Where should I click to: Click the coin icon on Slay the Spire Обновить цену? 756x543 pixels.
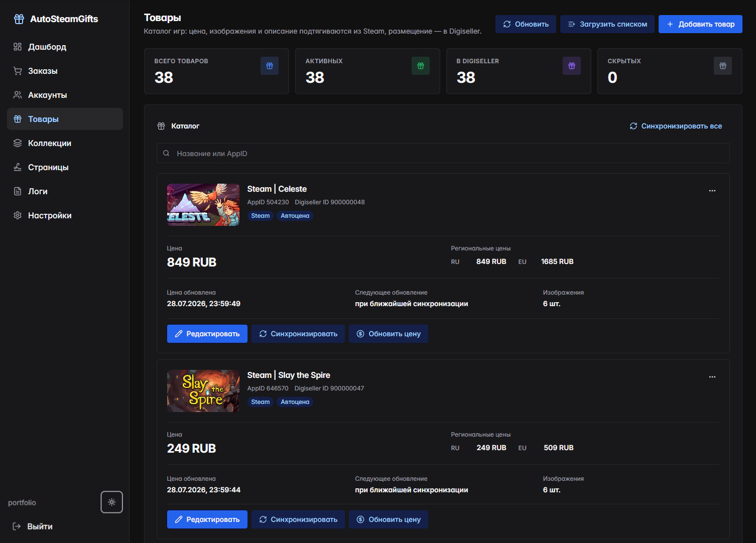[360, 519]
